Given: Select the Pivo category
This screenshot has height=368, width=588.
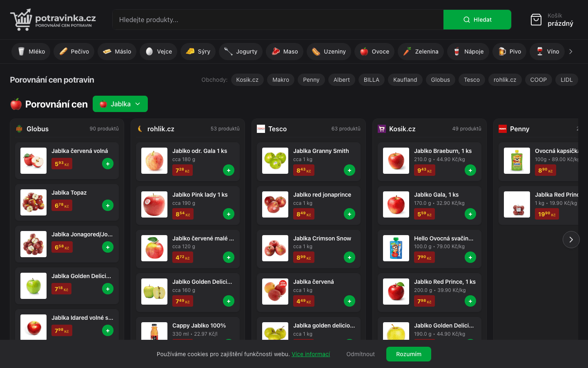Looking at the screenshot, I should (x=509, y=52).
